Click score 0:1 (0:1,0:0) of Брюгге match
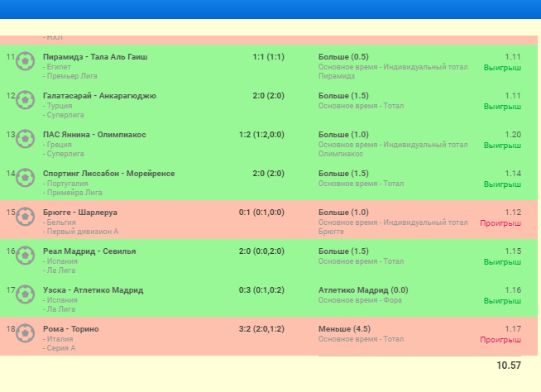This screenshot has width=541, height=392. pyautogui.click(x=261, y=213)
